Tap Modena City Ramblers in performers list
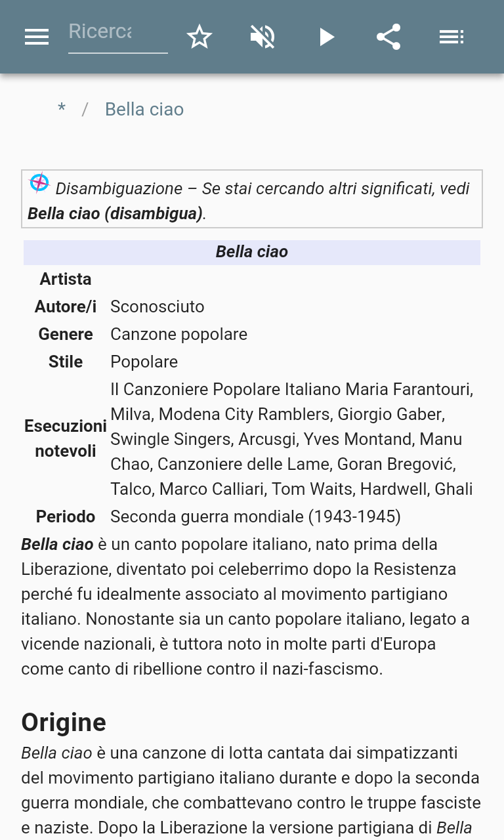 coord(243,414)
